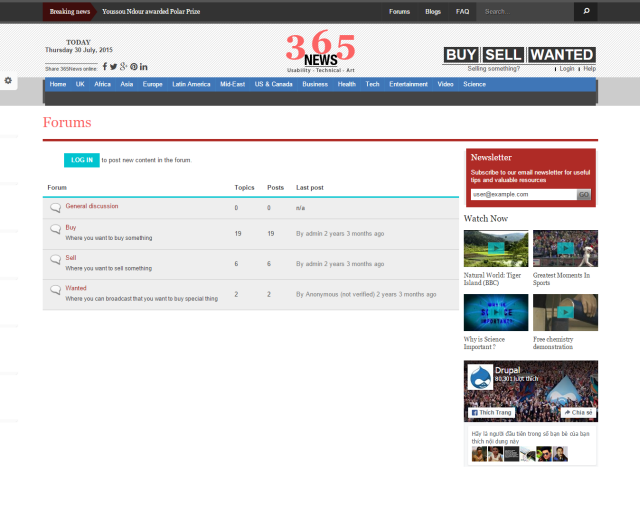Click the LinkedIn share icon

(144, 67)
